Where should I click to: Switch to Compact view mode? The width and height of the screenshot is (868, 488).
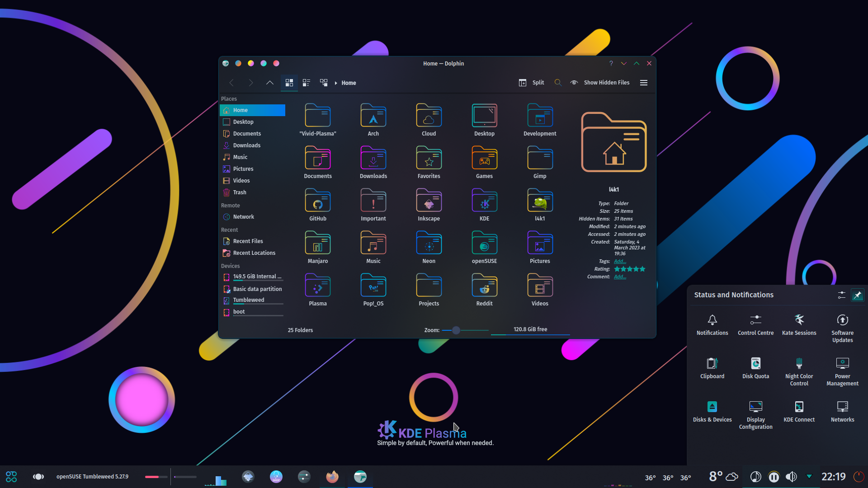307,83
